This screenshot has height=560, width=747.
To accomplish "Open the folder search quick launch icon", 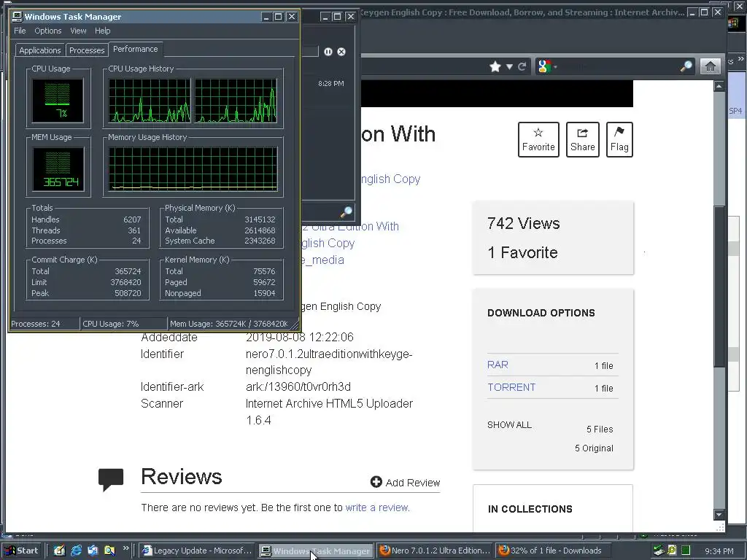I will 109,551.
